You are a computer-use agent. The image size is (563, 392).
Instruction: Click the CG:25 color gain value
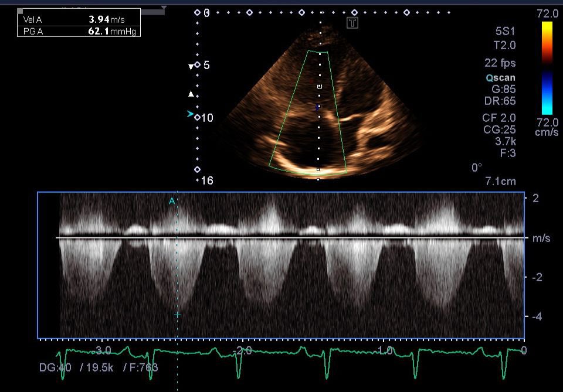pos(500,129)
